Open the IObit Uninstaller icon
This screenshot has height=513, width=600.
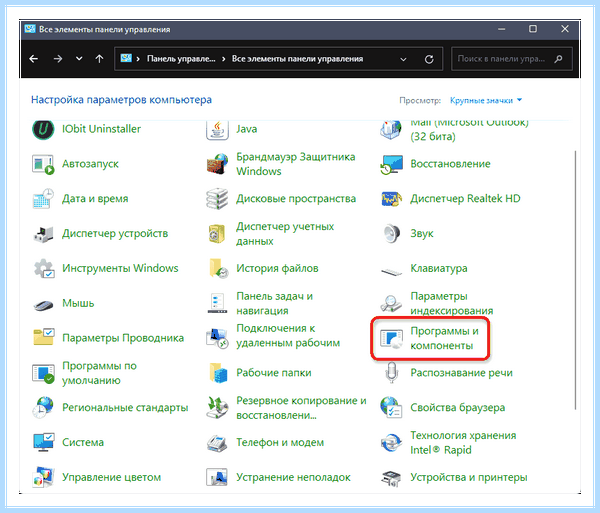[43, 129]
